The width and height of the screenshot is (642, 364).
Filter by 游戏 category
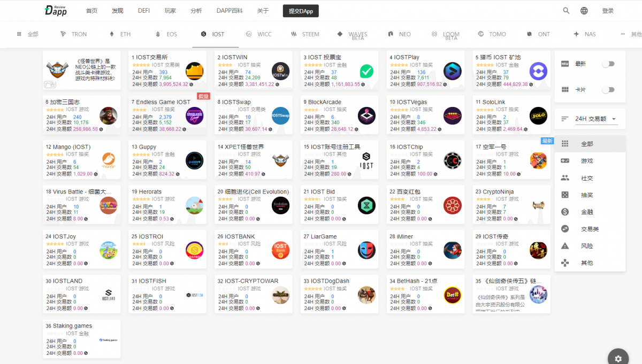tap(590, 161)
